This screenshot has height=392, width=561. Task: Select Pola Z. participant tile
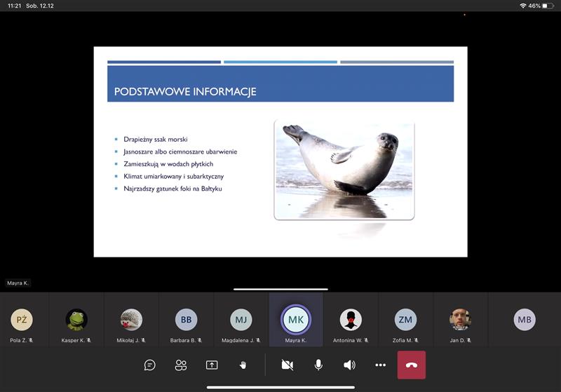22,320
